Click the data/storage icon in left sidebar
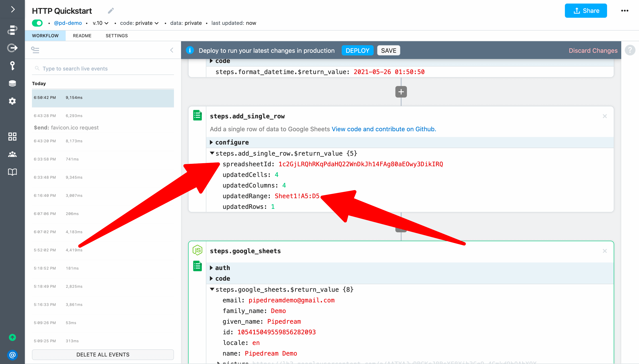Viewport: 639px width, 364px height. [12, 83]
